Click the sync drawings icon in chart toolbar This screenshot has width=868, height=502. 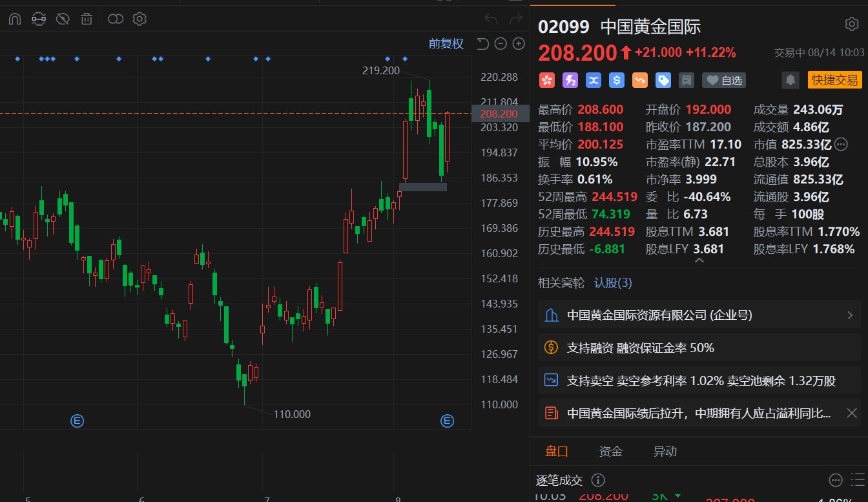pyautogui.click(x=39, y=19)
